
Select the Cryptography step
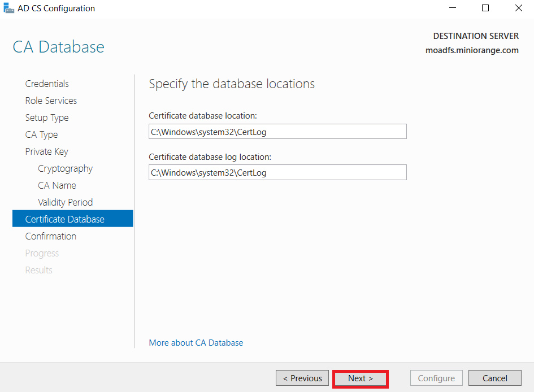tap(65, 168)
